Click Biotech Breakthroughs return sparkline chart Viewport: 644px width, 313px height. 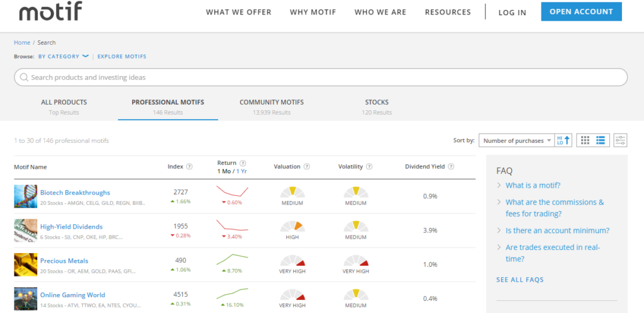click(x=232, y=191)
